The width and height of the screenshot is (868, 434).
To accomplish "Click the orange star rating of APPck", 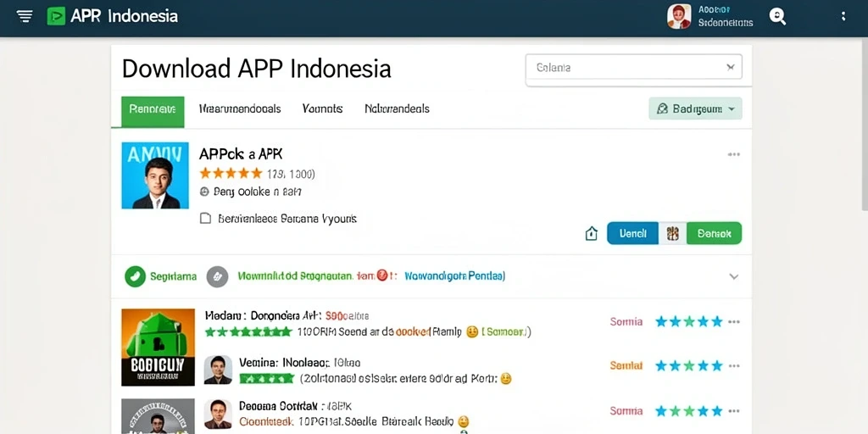I will (x=231, y=174).
